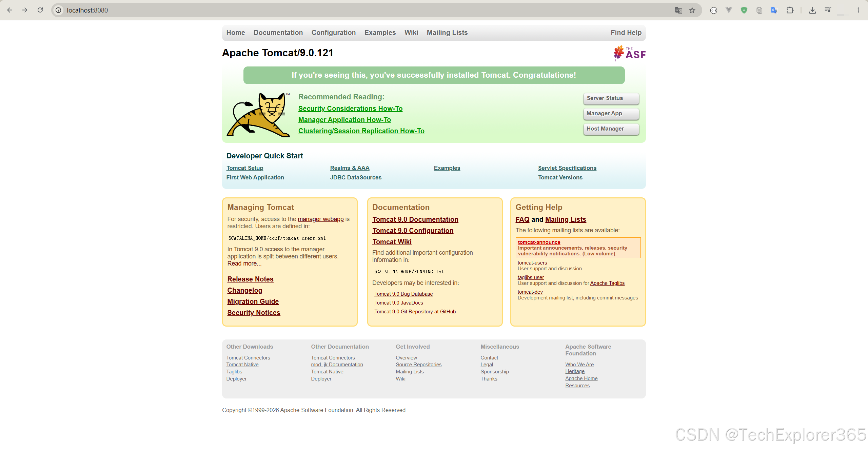Open Release Notes link
The height and width of the screenshot is (449, 868).
(251, 279)
